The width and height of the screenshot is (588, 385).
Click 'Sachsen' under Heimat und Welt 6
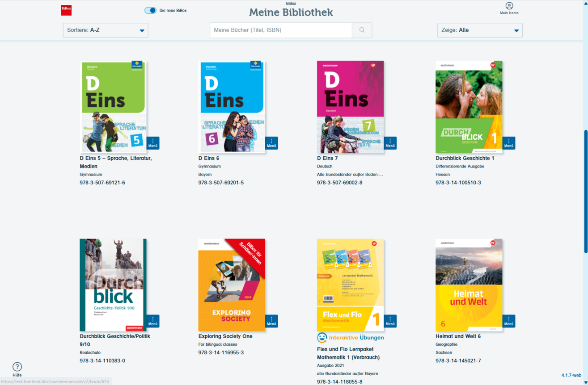pyautogui.click(x=444, y=353)
